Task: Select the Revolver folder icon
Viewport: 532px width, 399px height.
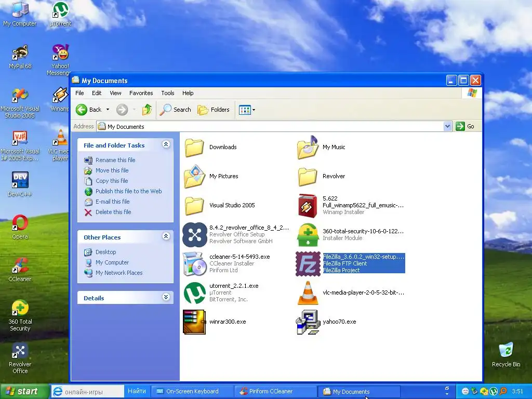Action: click(x=308, y=177)
